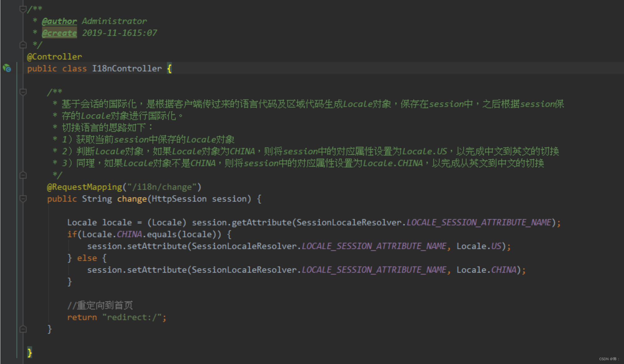Screen dimensions: 624x364
Task: Click the HttpSession parameter type
Action: point(179,199)
